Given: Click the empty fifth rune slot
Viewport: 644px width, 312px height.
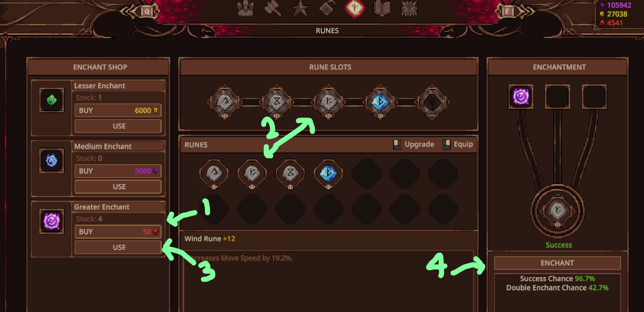Looking at the screenshot, I should coord(432,102).
